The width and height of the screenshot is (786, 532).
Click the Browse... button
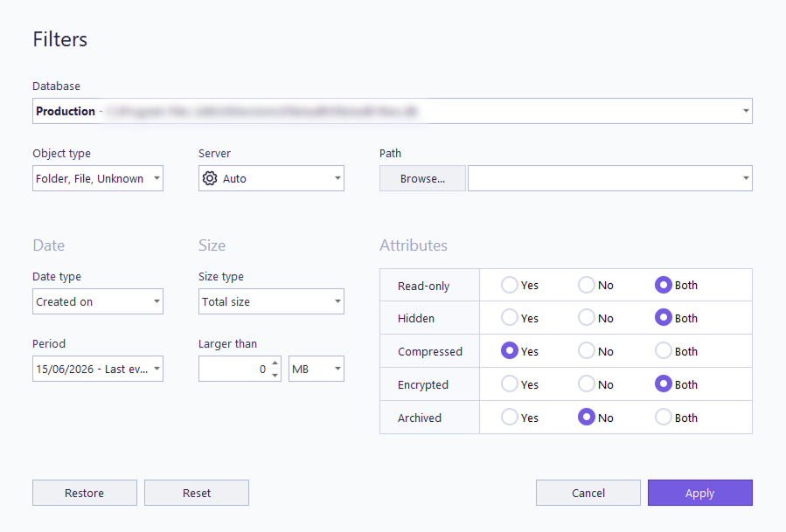(422, 178)
